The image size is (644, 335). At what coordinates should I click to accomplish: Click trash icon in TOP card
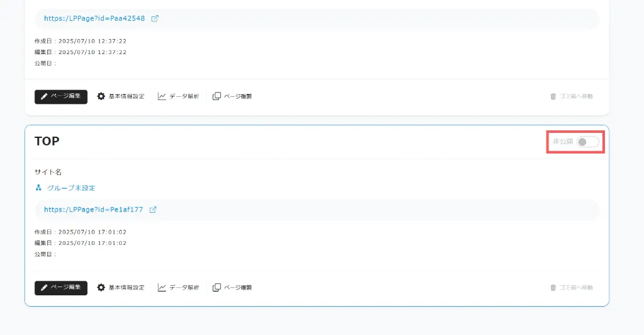[x=553, y=287]
